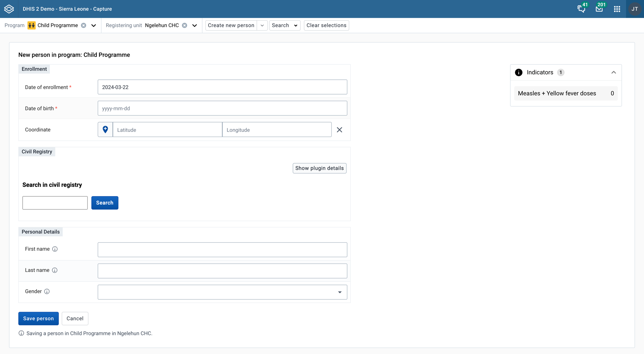Click the DHIS 2 logo icon
The width and height of the screenshot is (644, 354).
click(9, 9)
